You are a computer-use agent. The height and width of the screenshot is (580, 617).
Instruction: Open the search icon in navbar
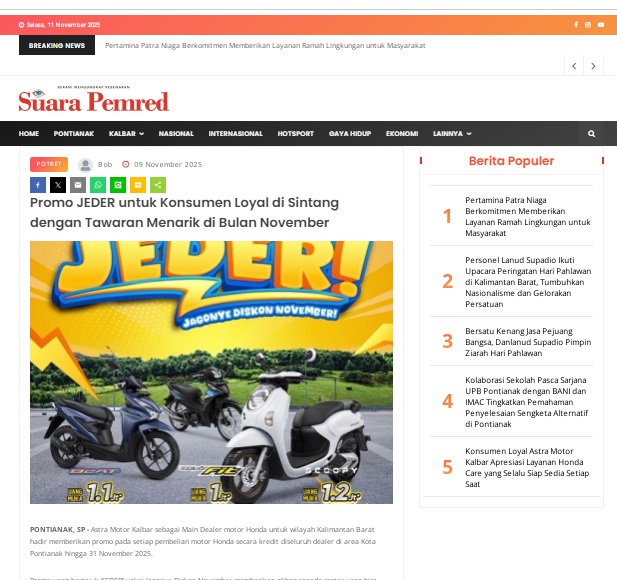pyautogui.click(x=591, y=133)
